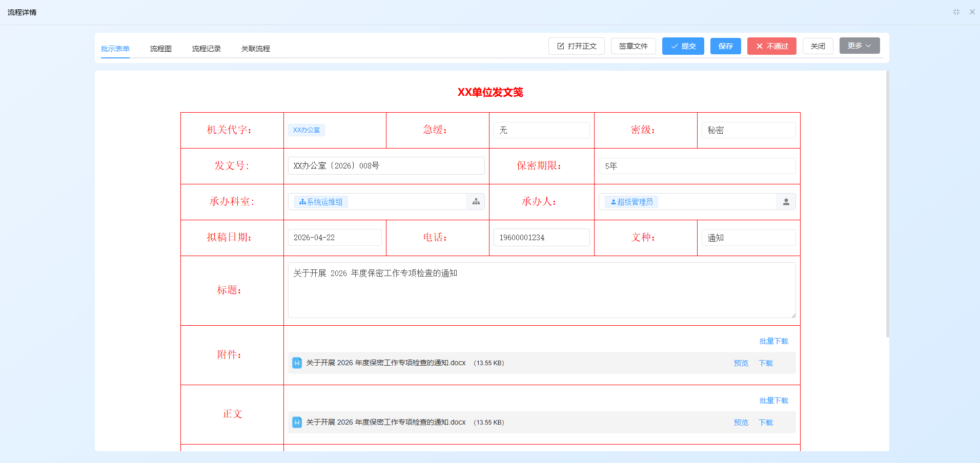
Task: Click 批量下载 in the 正文 row
Action: (774, 401)
